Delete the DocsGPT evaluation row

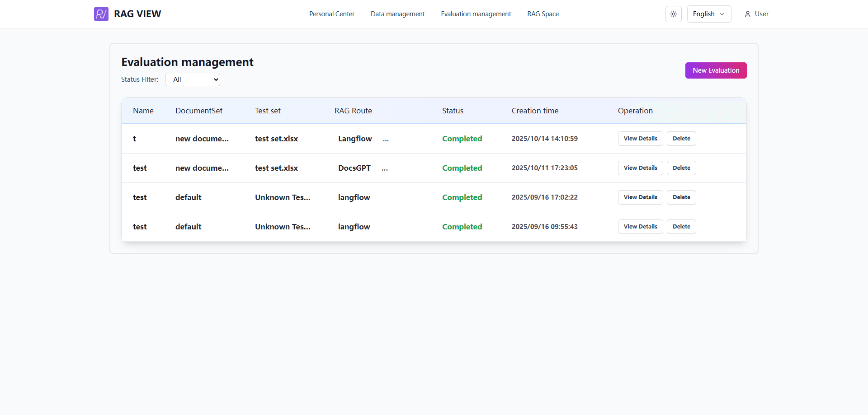[681, 168]
